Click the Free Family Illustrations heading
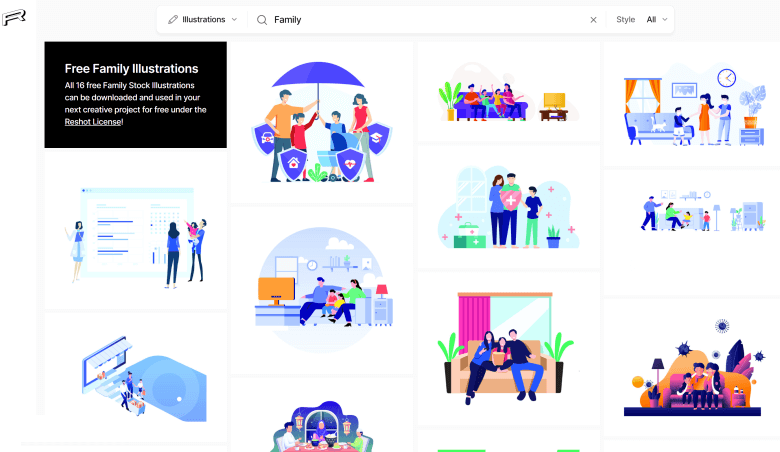The height and width of the screenshot is (452, 780). [x=131, y=69]
